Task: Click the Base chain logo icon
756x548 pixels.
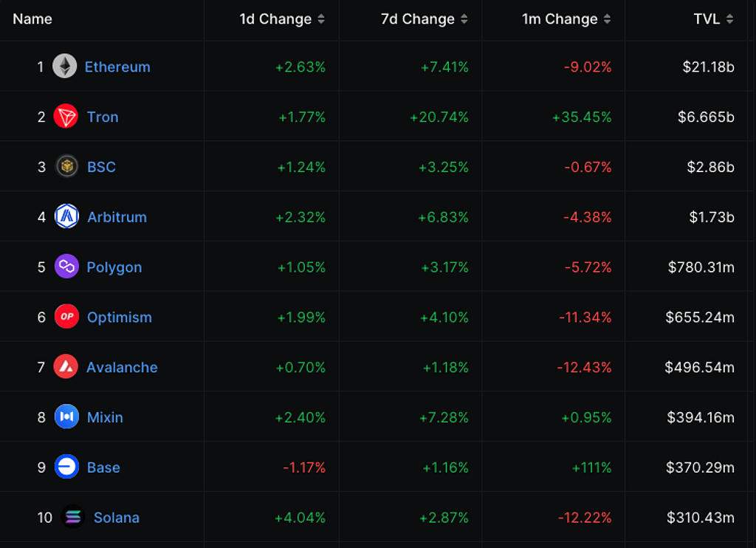Action: pos(66,467)
